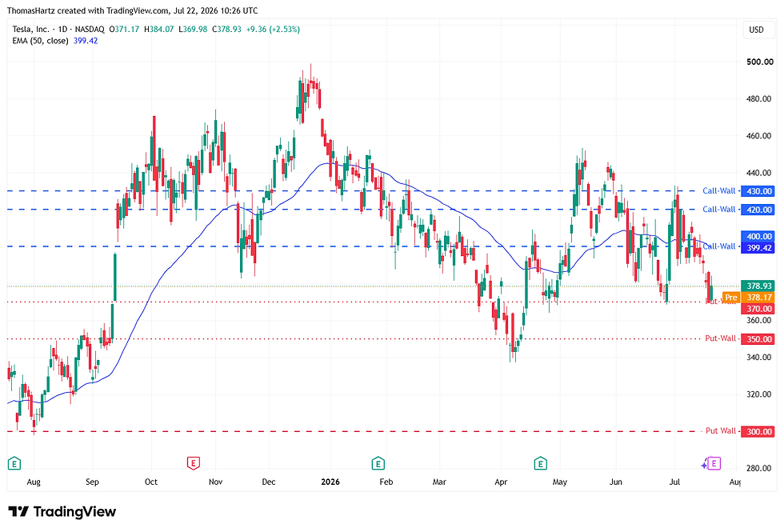Image resolution: width=784 pixels, height=532 pixels.
Task: Click the red earnings marker before Nov
Action: coord(193,463)
